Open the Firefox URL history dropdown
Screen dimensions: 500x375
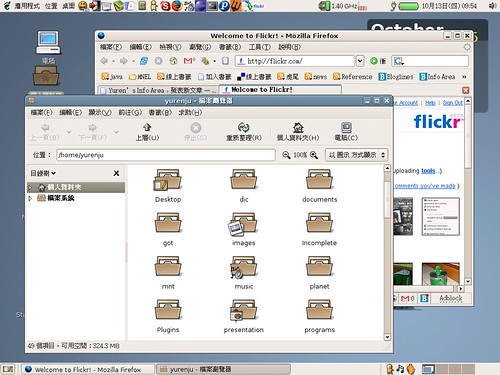point(360,61)
